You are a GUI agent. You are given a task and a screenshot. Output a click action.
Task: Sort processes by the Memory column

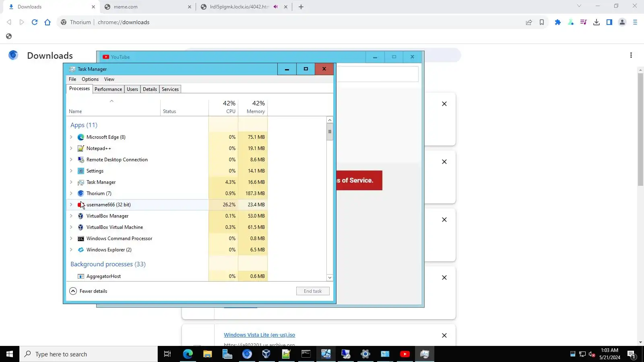(253, 107)
